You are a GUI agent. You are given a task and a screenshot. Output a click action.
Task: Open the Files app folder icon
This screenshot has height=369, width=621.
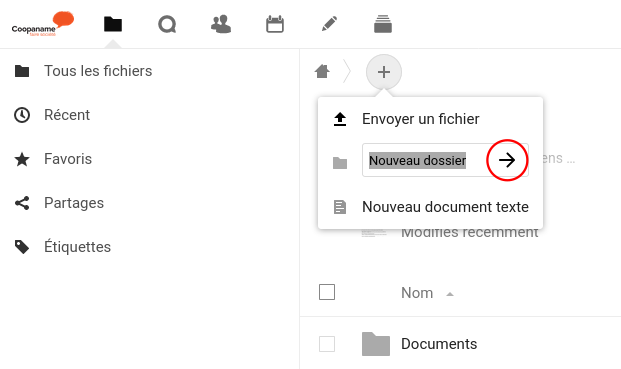pyautogui.click(x=113, y=24)
